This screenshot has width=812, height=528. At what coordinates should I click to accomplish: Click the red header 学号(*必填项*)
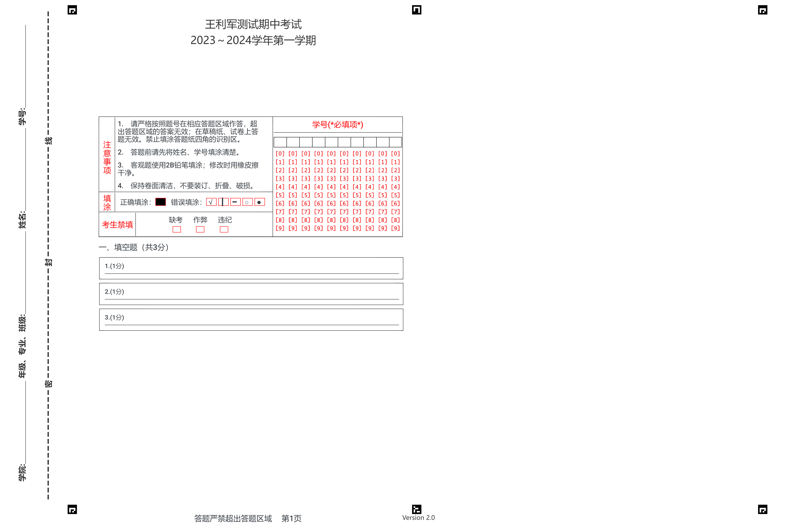pos(337,125)
